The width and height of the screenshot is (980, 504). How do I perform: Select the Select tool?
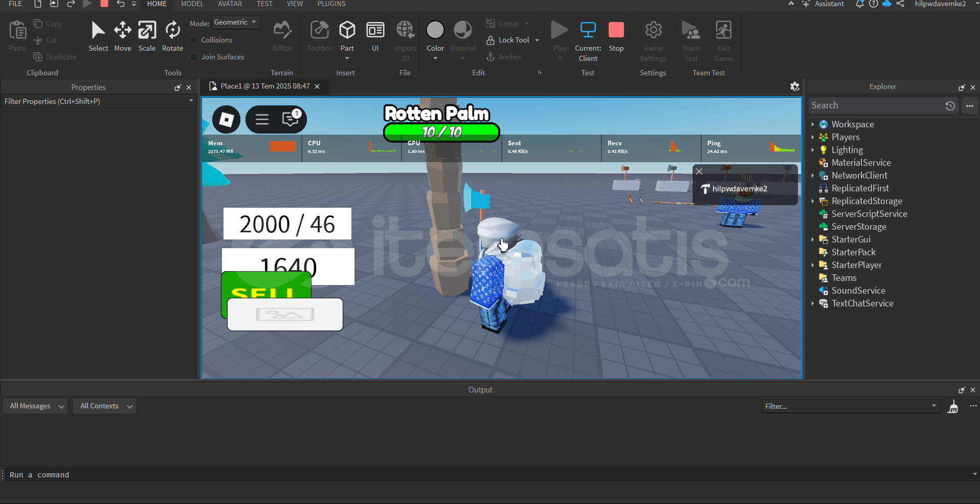tap(98, 36)
